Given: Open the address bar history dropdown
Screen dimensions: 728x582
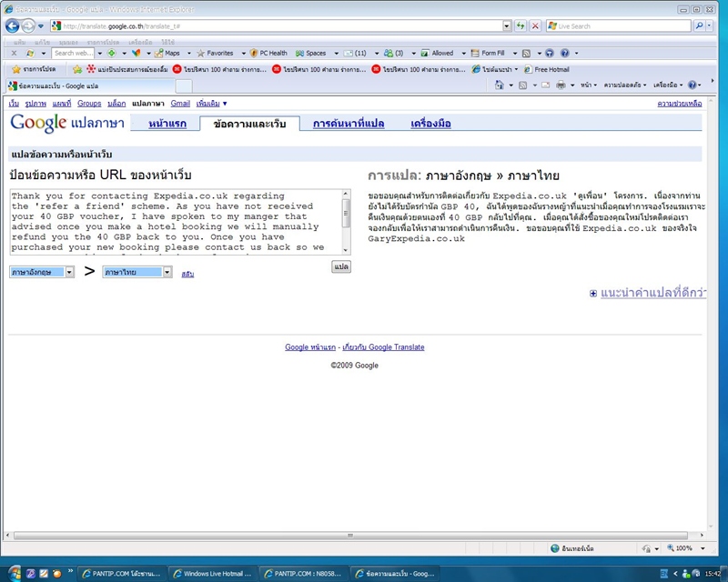Looking at the screenshot, I should click(x=507, y=26).
